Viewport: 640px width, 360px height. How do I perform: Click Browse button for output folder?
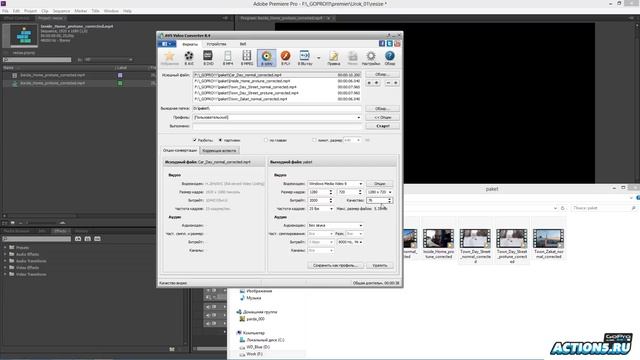(382, 109)
